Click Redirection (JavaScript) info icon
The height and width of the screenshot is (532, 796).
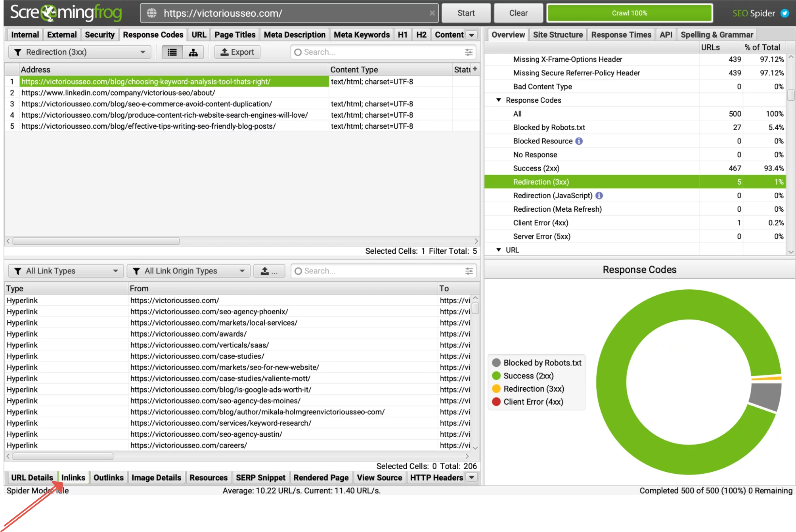click(x=599, y=195)
